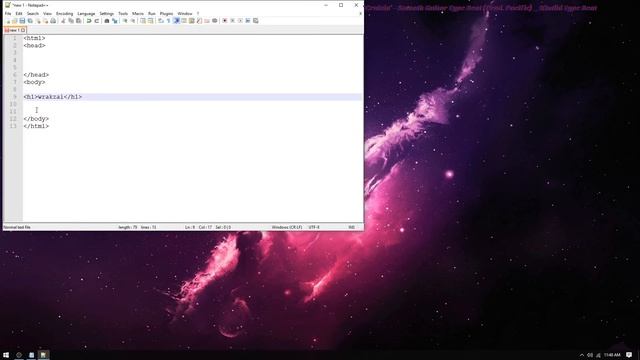This screenshot has width=640, height=360.
Task: Click the Close document toolbar icon
Action: point(38,21)
